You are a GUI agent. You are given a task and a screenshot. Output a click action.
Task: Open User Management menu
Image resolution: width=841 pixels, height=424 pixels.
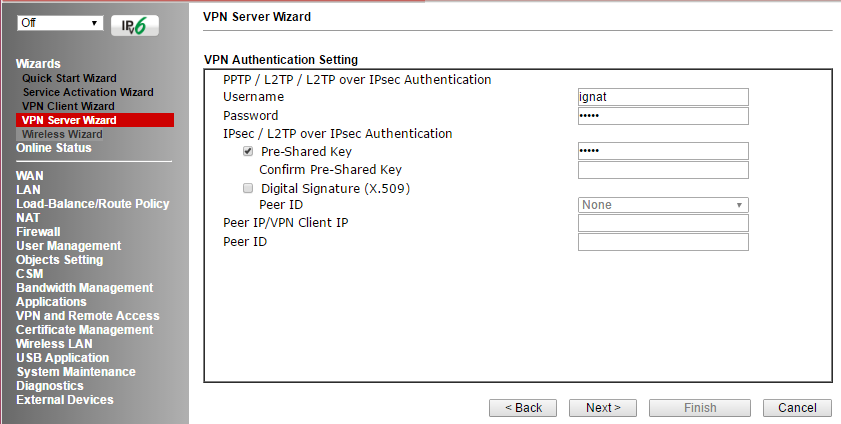69,246
